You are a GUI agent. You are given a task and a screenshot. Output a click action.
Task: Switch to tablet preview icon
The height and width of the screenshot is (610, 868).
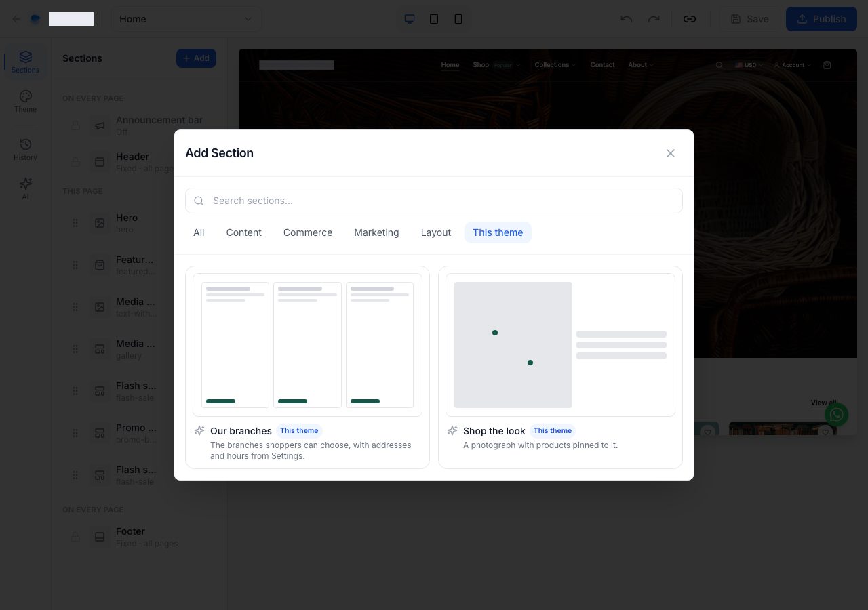pos(434,19)
